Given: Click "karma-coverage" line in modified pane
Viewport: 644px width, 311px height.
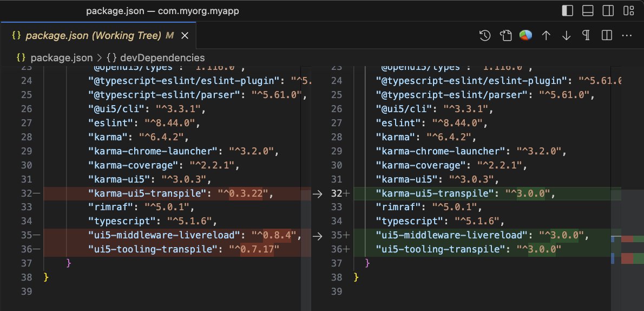Looking at the screenshot, I should tap(451, 165).
